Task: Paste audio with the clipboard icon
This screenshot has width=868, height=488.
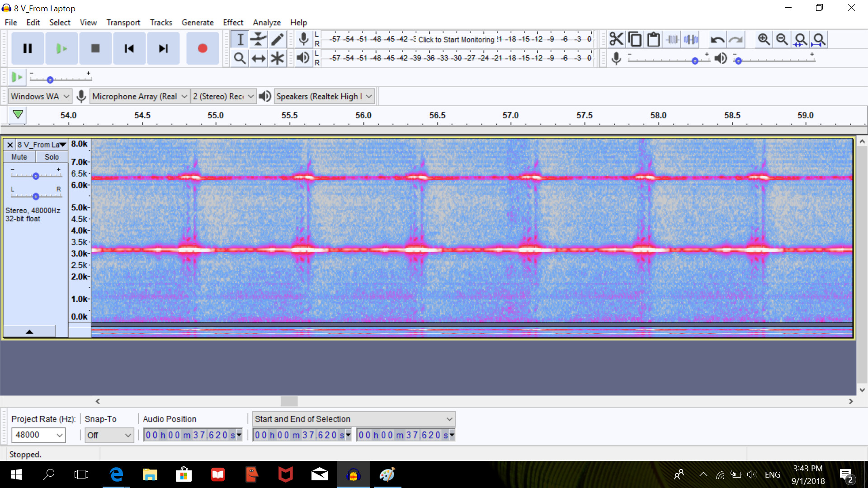Action: pyautogui.click(x=653, y=39)
